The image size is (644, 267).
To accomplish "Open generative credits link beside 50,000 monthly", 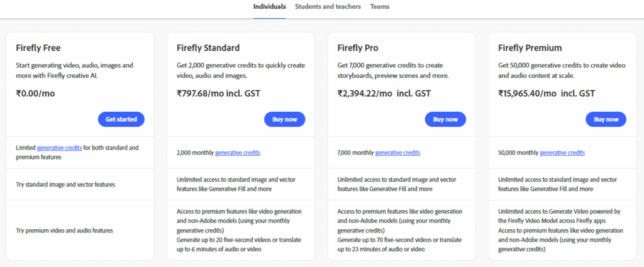I will tap(562, 153).
